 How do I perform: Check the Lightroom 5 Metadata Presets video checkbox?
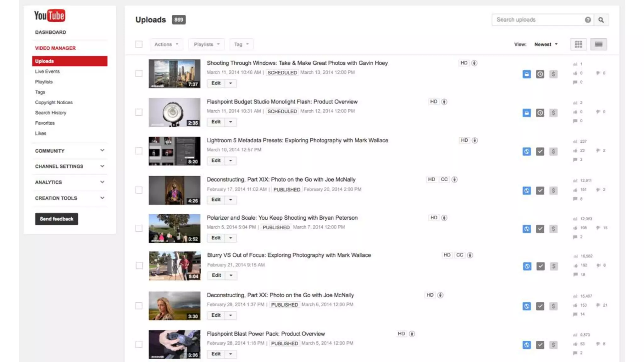pos(139,151)
